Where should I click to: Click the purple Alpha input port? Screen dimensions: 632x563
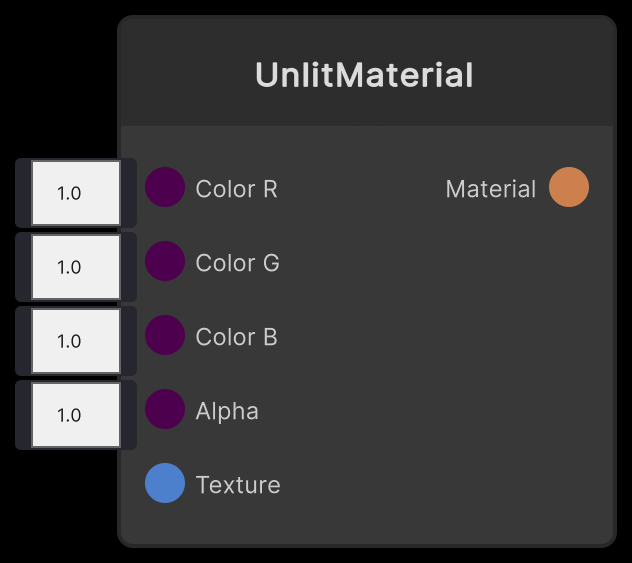click(x=165, y=410)
